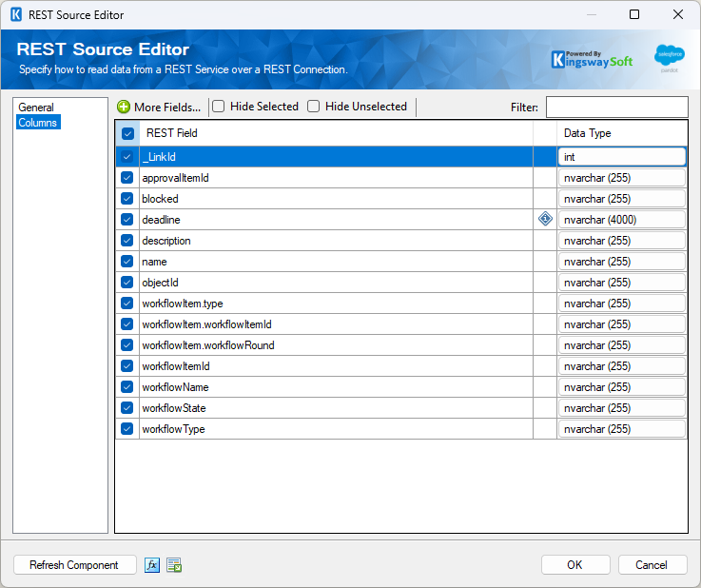The width and height of the screenshot is (701, 588).
Task: Open data type dropdown for blocked
Action: coord(622,199)
